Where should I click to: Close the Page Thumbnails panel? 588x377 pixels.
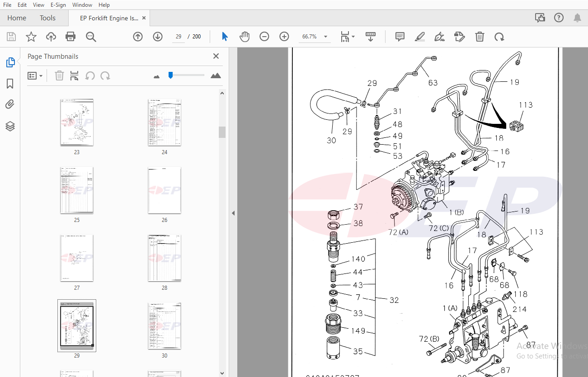pyautogui.click(x=216, y=56)
